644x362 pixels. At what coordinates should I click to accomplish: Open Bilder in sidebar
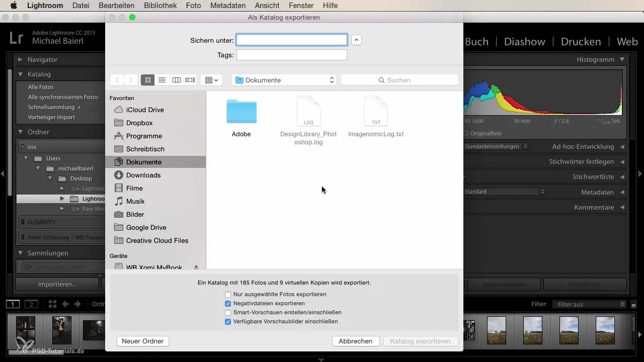[x=135, y=214]
